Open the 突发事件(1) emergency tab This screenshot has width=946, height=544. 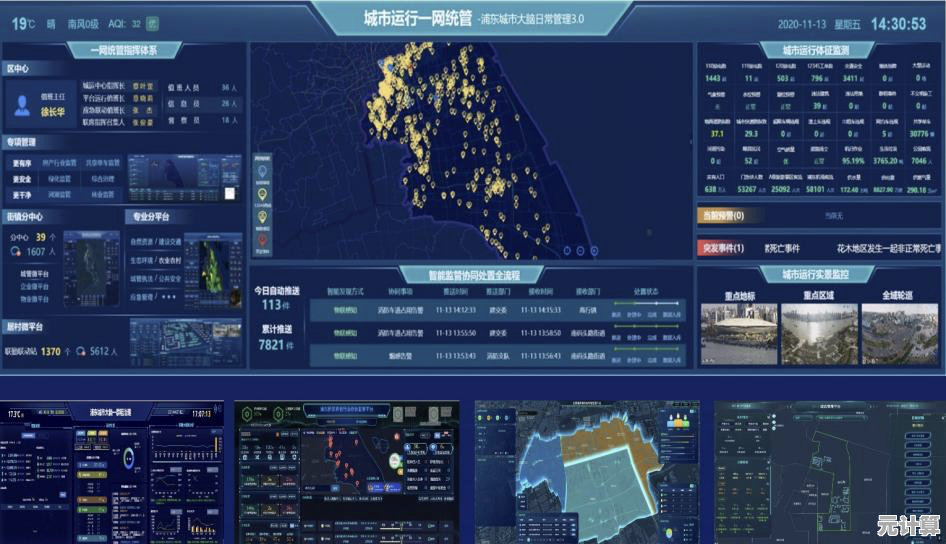pos(722,248)
